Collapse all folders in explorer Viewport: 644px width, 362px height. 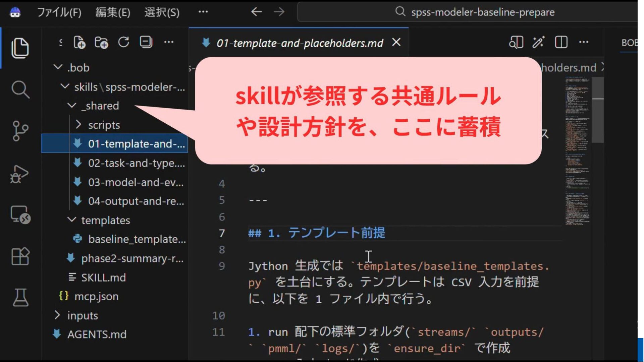[146, 42]
